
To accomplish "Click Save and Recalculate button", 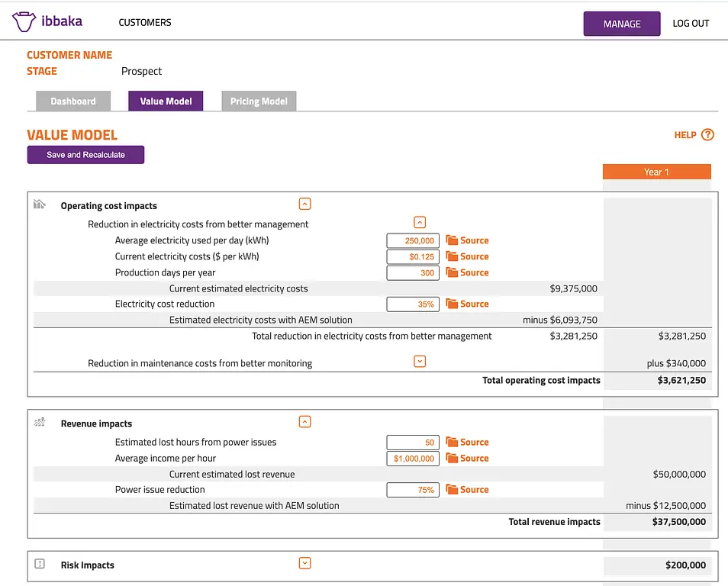I will pyautogui.click(x=86, y=155).
